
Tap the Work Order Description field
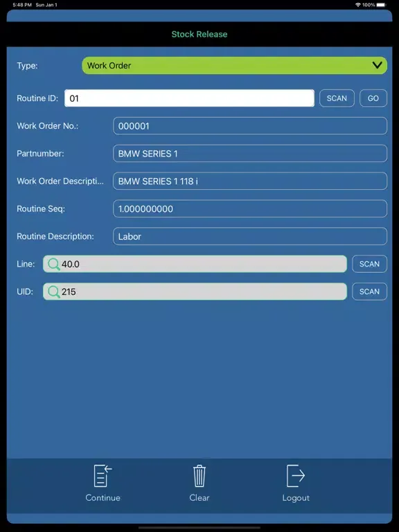(250, 181)
